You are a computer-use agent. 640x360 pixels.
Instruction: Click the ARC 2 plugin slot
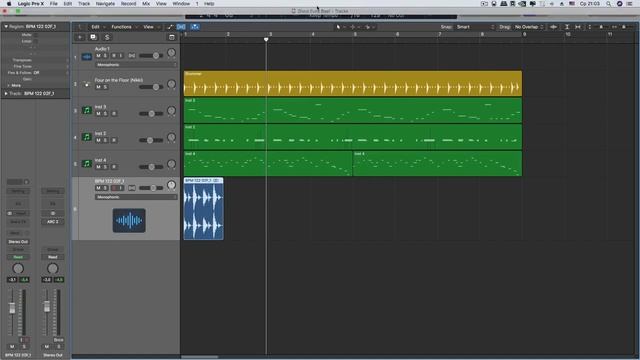[53, 222]
